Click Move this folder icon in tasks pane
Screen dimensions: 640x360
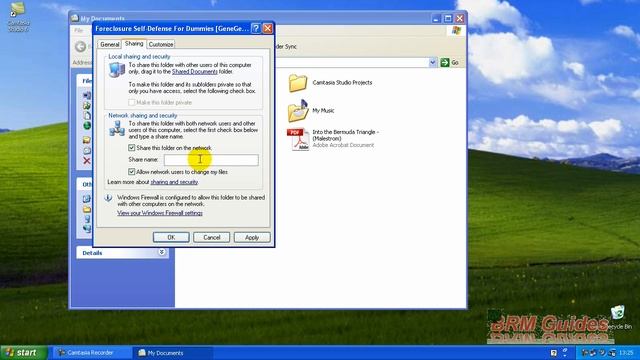(87, 106)
